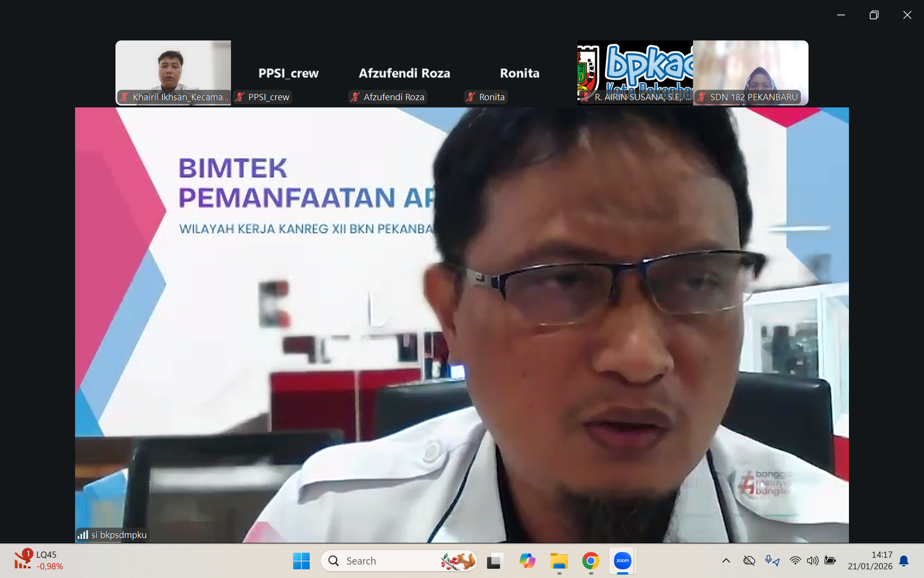Click the main speaker video
924x578 pixels.
462,325
